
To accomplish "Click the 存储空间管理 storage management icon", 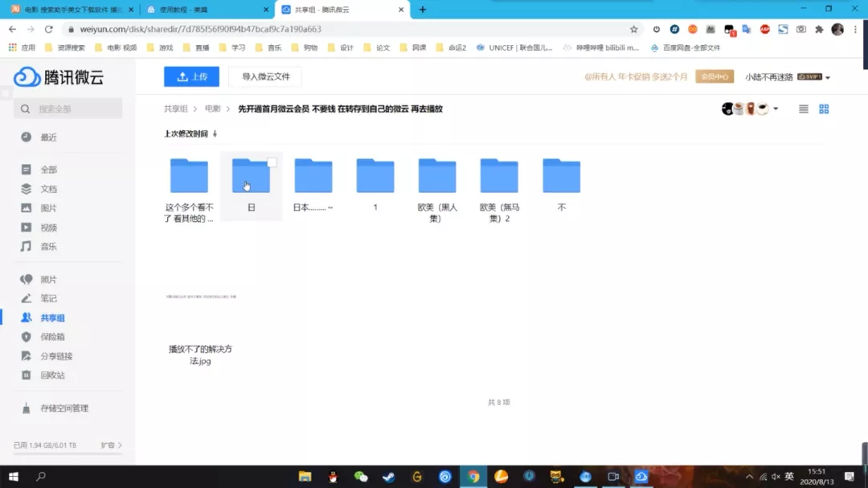I will coord(26,408).
